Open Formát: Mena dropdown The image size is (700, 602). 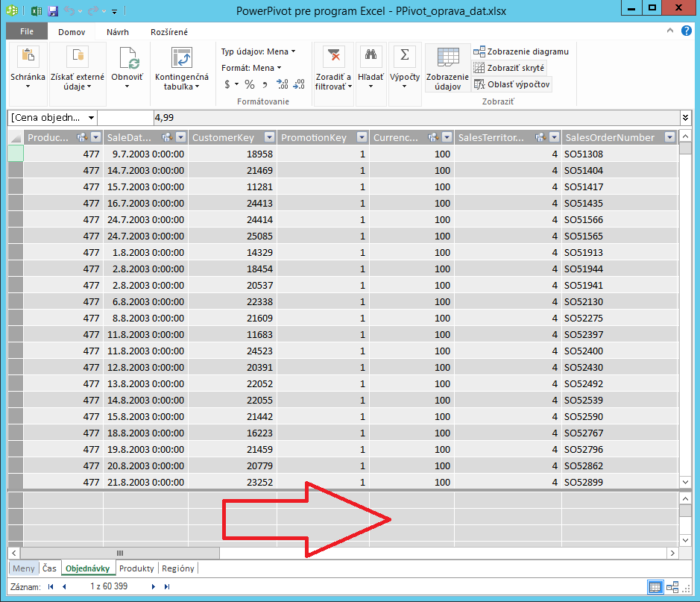tap(251, 68)
